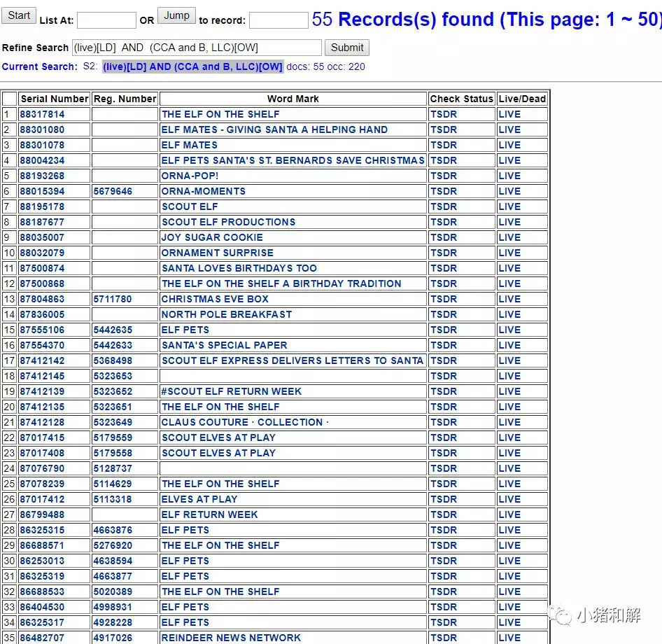The image size is (662, 644).
Task: Click LIVE in the CLAUS COUTURE row
Action: click(x=509, y=422)
